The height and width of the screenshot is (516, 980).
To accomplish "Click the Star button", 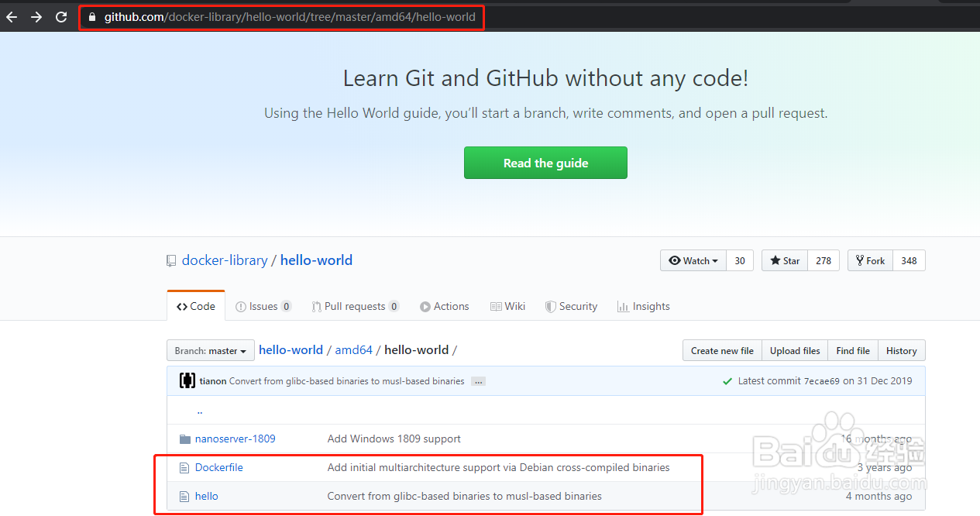I will 785,260.
